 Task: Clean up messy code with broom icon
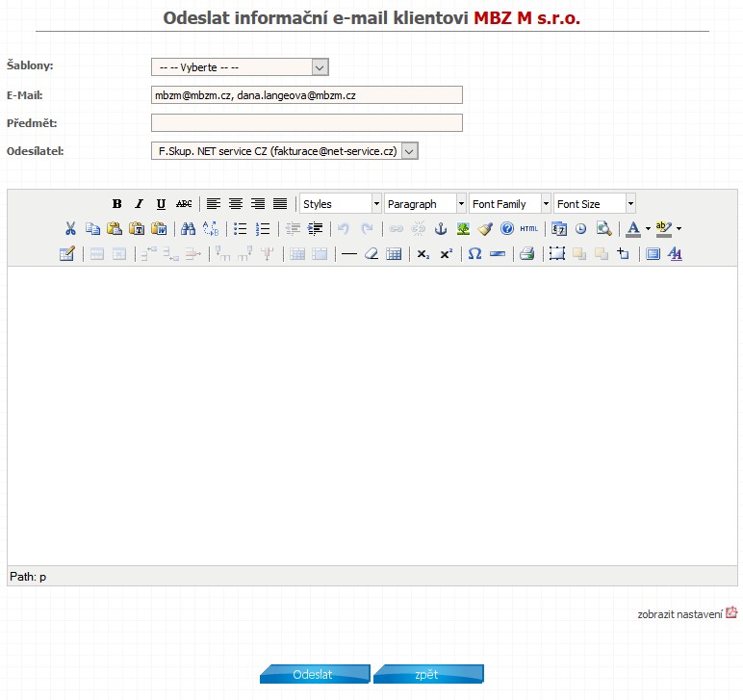pos(485,229)
